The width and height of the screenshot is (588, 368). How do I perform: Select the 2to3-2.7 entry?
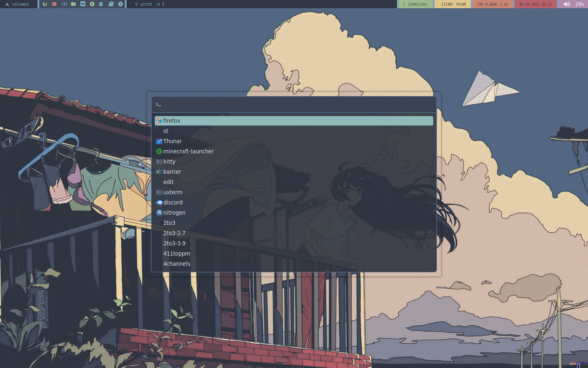coord(294,233)
